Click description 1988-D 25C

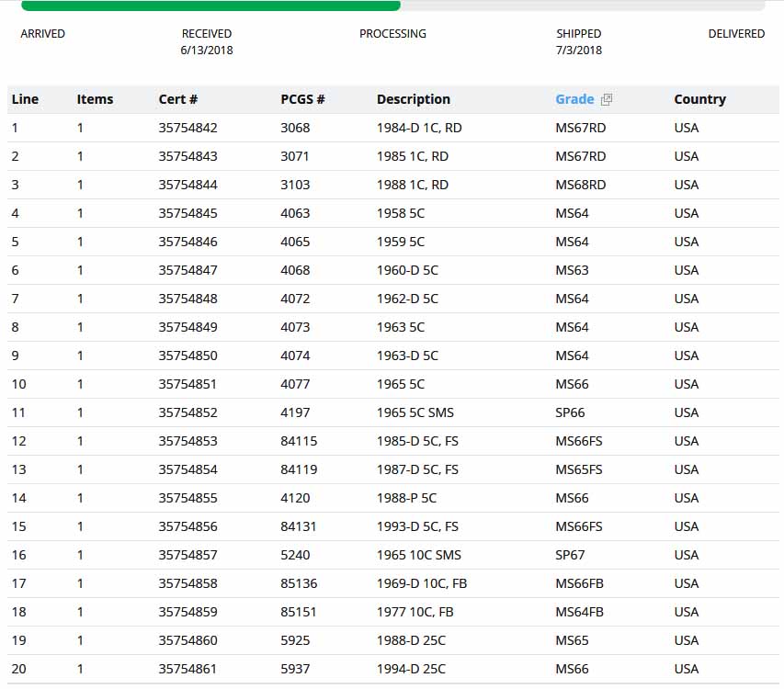[x=411, y=640]
